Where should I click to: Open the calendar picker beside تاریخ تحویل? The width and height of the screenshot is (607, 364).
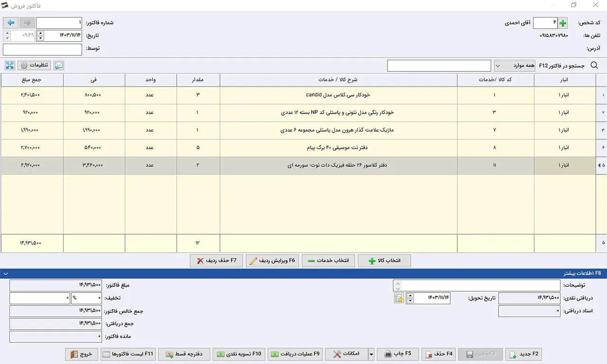coord(399,298)
